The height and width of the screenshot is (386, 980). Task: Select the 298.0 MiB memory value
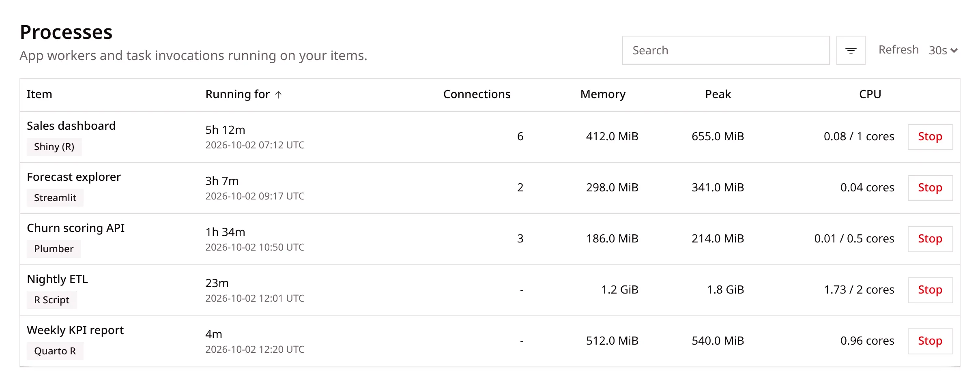point(612,188)
